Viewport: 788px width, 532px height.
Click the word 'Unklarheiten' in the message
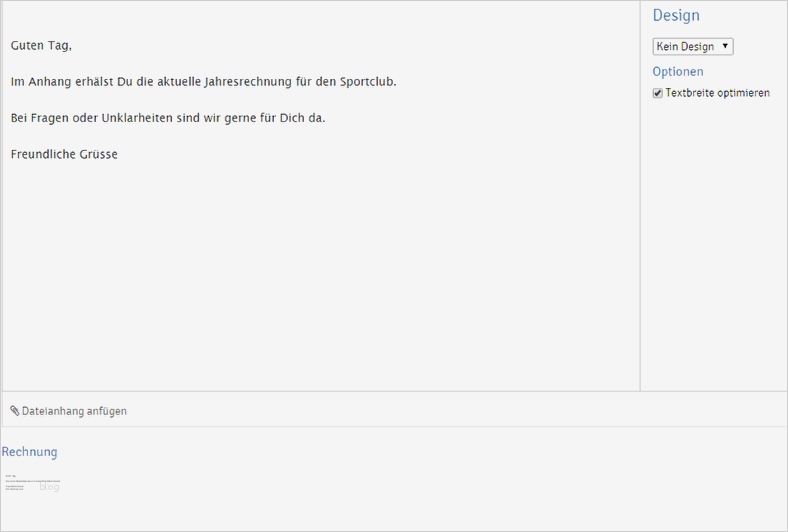[138, 118]
